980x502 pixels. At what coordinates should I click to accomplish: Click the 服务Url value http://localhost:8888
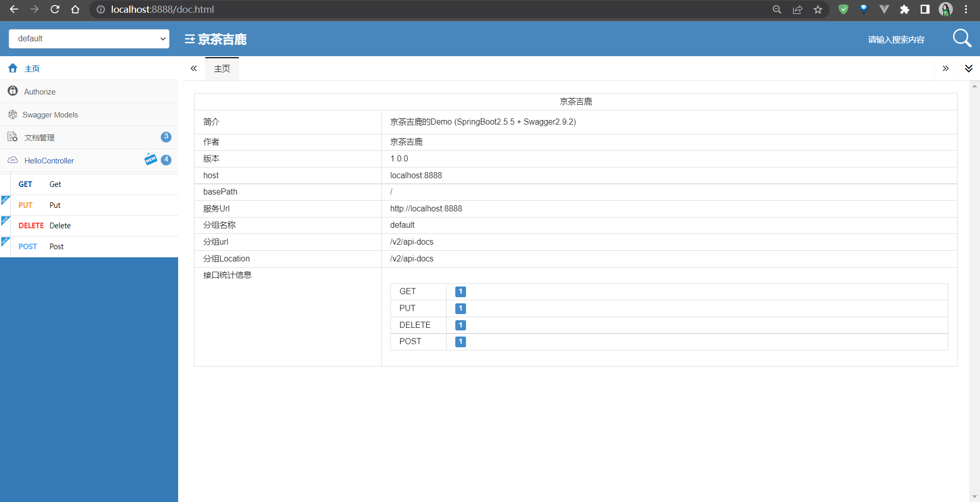426,208
